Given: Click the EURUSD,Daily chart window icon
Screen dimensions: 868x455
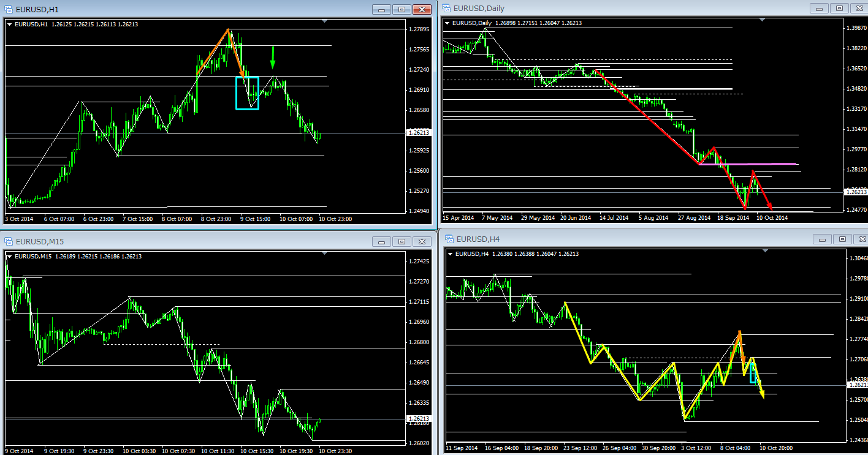Looking at the screenshot, I should coord(446,8).
